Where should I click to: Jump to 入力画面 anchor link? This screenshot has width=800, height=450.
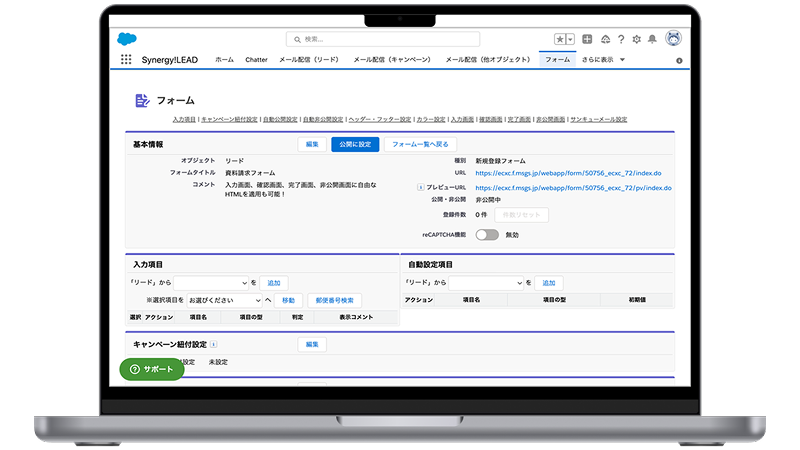coord(462,119)
